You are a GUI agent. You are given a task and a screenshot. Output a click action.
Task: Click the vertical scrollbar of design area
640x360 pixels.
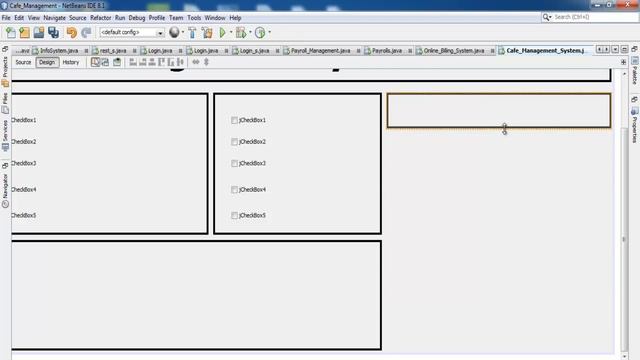(624, 240)
